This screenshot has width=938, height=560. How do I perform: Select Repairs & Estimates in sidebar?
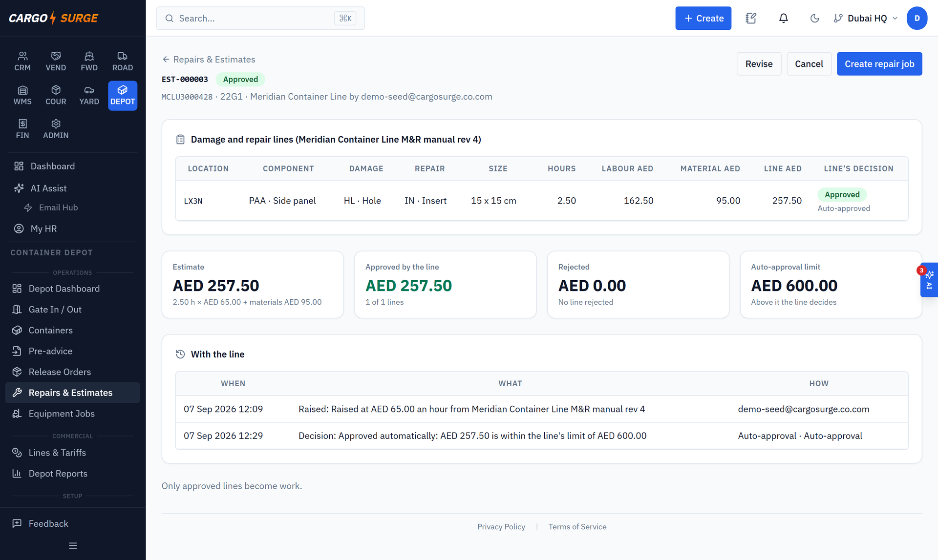73,393
